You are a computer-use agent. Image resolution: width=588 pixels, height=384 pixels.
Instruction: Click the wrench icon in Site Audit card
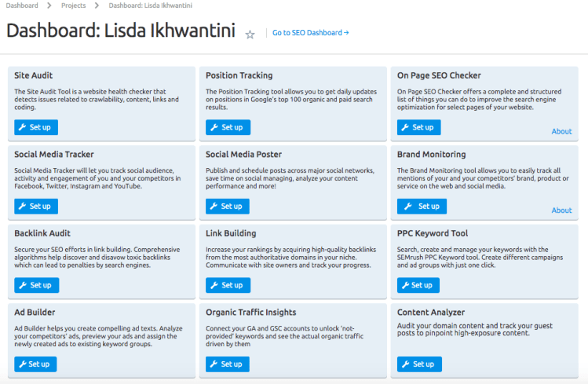[23, 127]
